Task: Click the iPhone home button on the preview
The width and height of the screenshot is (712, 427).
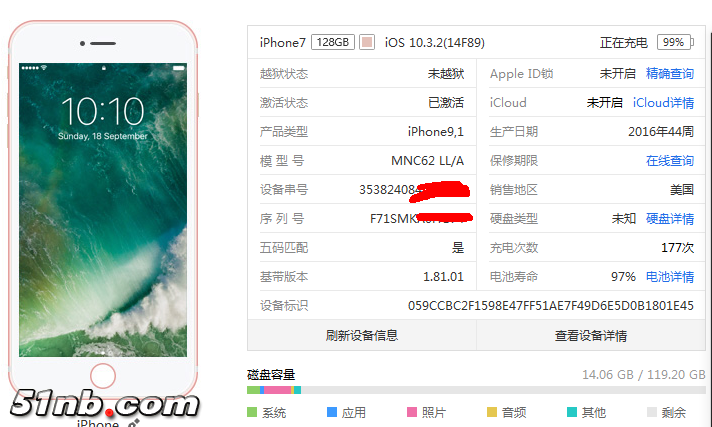Action: 103,376
